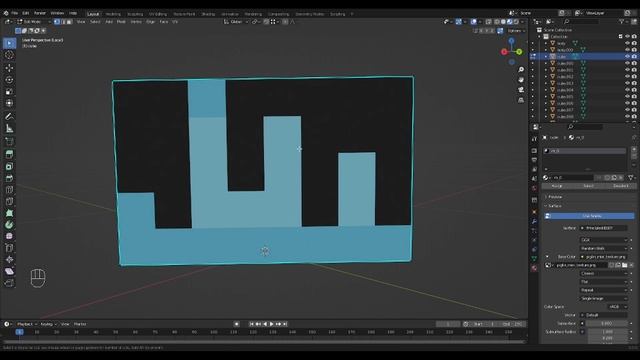Enable face select mode
Image resolution: width=640 pixels, height=360 pixels.
pyautogui.click(x=69, y=22)
